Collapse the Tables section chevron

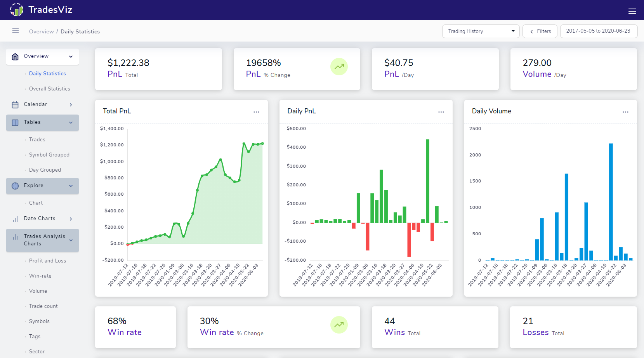(x=71, y=122)
